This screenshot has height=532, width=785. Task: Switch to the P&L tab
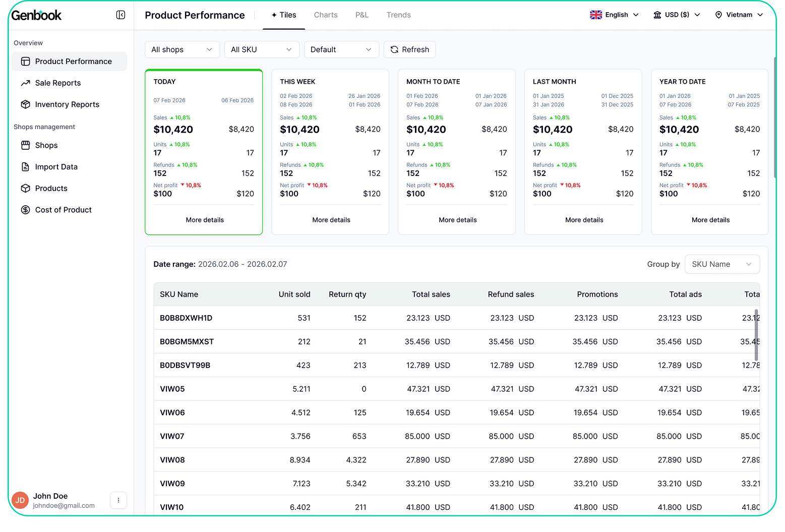(362, 15)
